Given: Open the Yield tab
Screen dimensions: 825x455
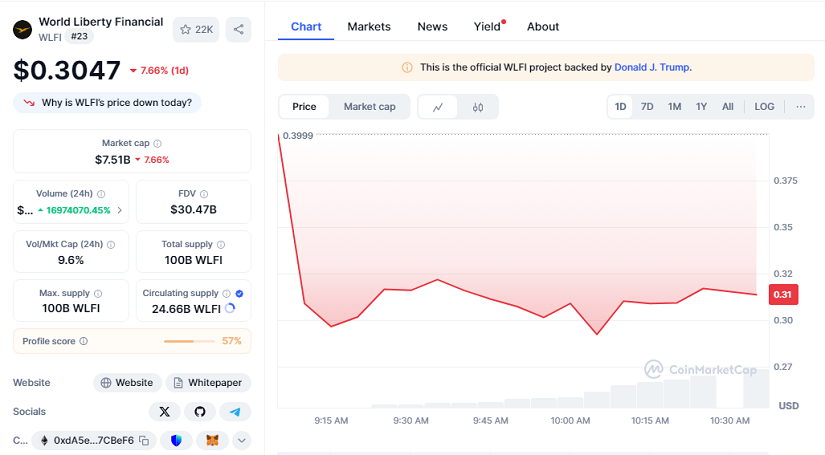Looking at the screenshot, I should pyautogui.click(x=487, y=27).
